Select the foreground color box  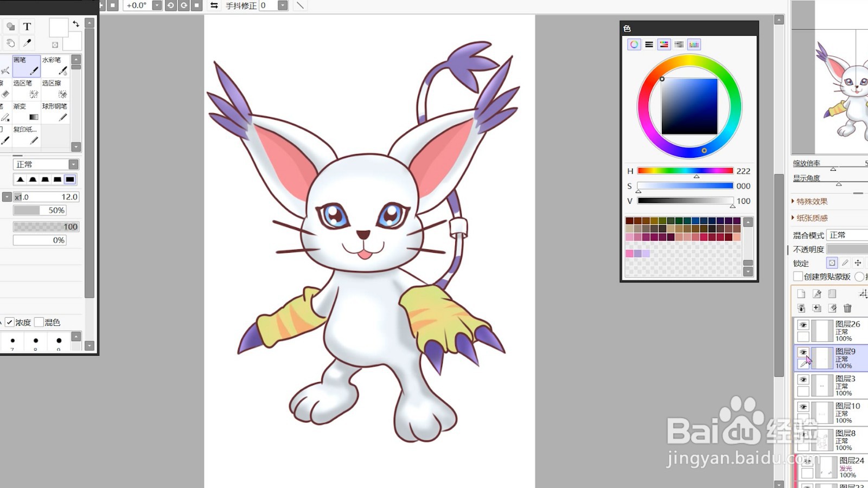59,28
